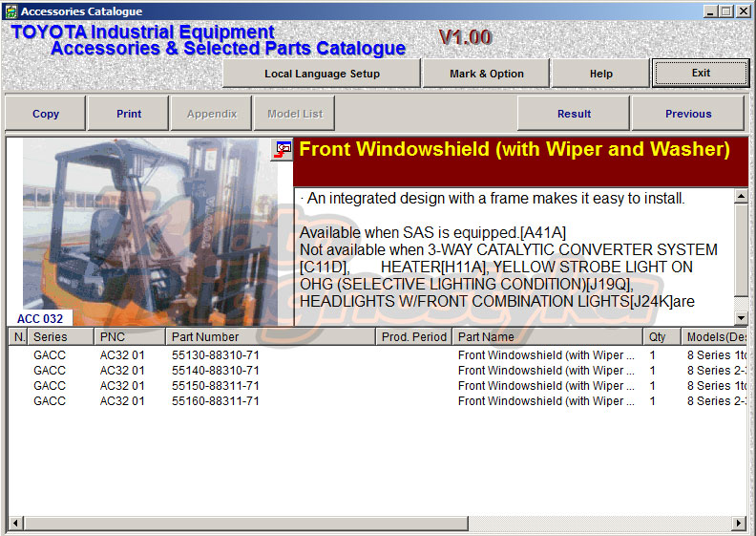The width and height of the screenshot is (756, 536).
Task: Select part number 55150-88311-71
Action: [x=216, y=386]
